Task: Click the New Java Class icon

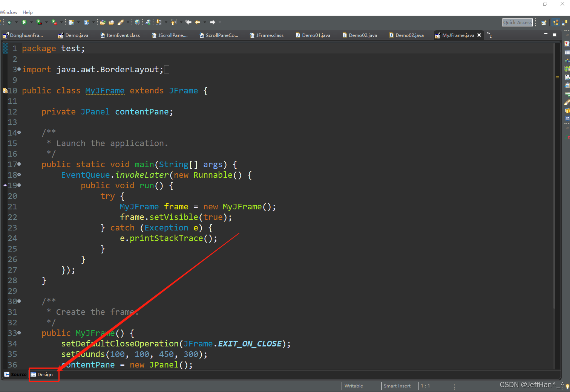Action: 86,23
